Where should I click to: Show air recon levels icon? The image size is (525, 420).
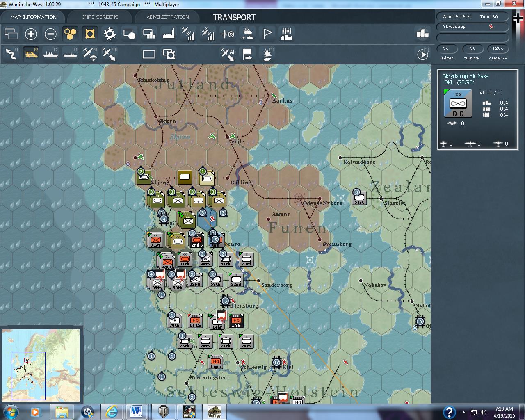(x=188, y=34)
